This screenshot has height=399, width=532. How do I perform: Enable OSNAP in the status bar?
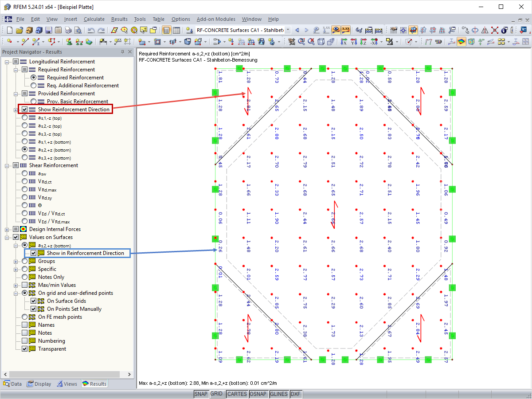tap(258, 394)
